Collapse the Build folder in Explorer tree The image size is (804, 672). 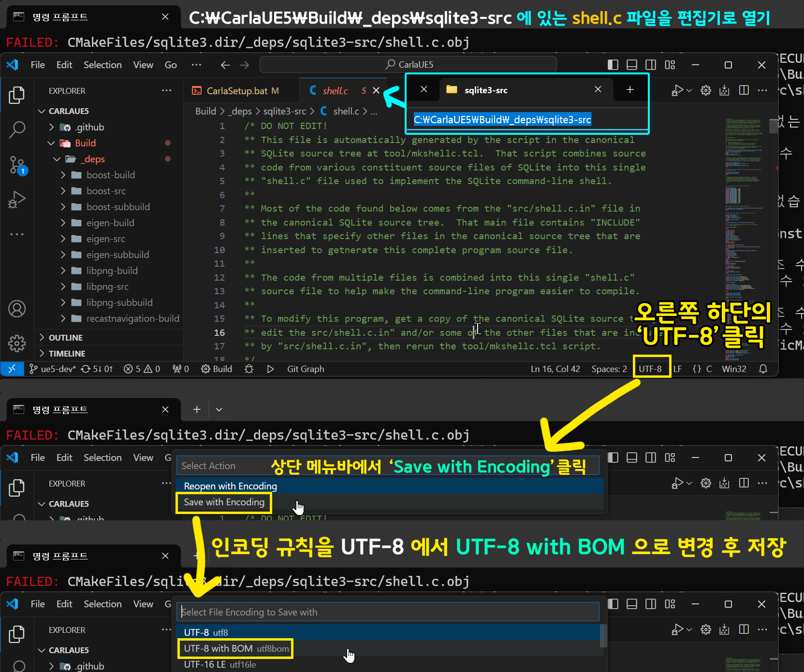coord(52,143)
